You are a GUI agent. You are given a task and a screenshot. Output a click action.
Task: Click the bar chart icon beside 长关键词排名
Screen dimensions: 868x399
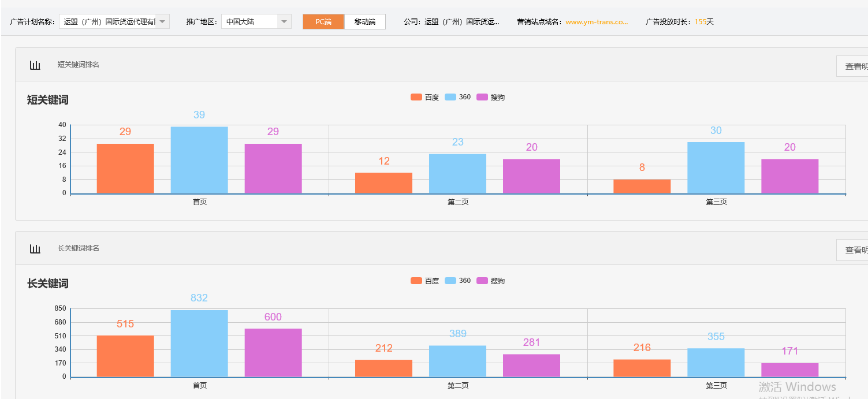pyautogui.click(x=35, y=248)
